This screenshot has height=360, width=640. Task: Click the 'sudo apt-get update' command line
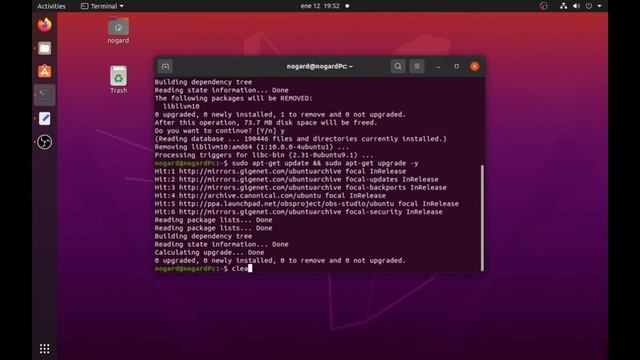pos(286,163)
